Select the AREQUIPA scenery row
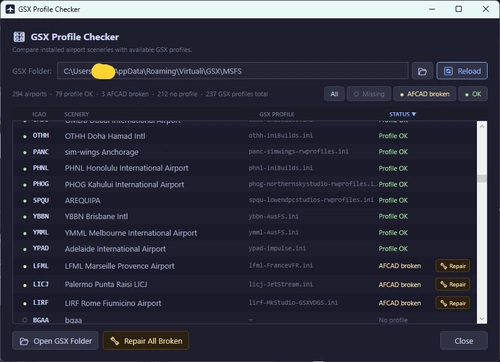The height and width of the screenshot is (362, 500). click(245, 200)
